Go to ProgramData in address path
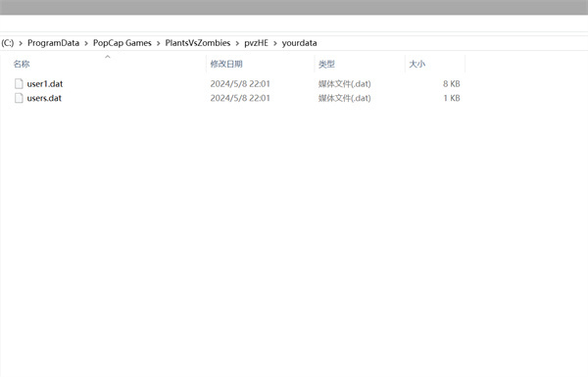588x377 pixels. [x=53, y=43]
